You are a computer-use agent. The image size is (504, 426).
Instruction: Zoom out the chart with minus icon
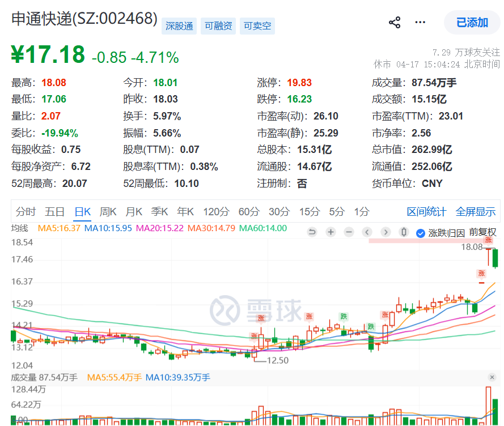pyautogui.click(x=349, y=232)
